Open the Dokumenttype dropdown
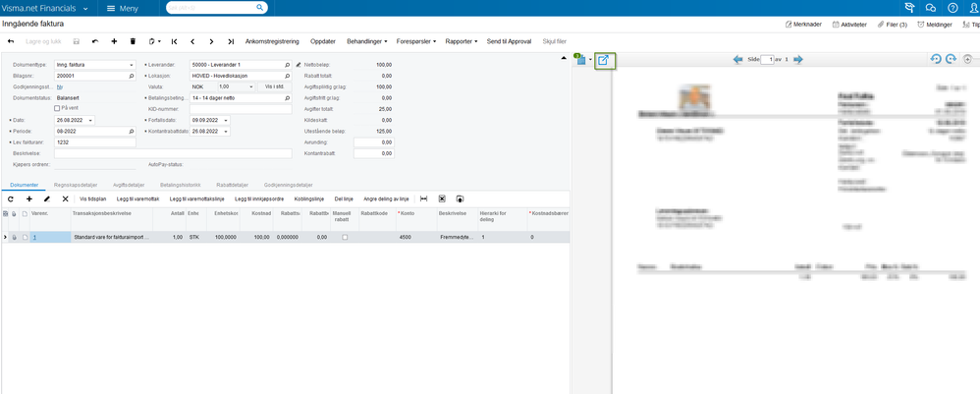The width and height of the screenshot is (980, 394). pyautogui.click(x=132, y=65)
